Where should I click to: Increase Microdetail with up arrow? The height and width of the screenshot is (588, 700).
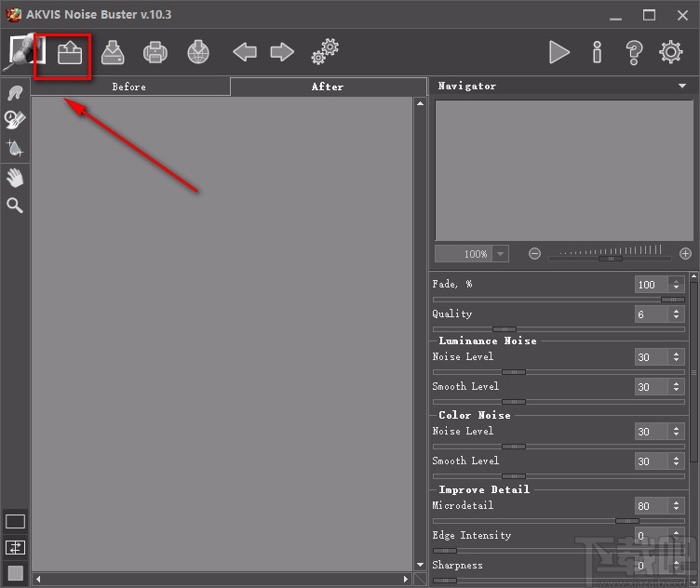tap(676, 502)
